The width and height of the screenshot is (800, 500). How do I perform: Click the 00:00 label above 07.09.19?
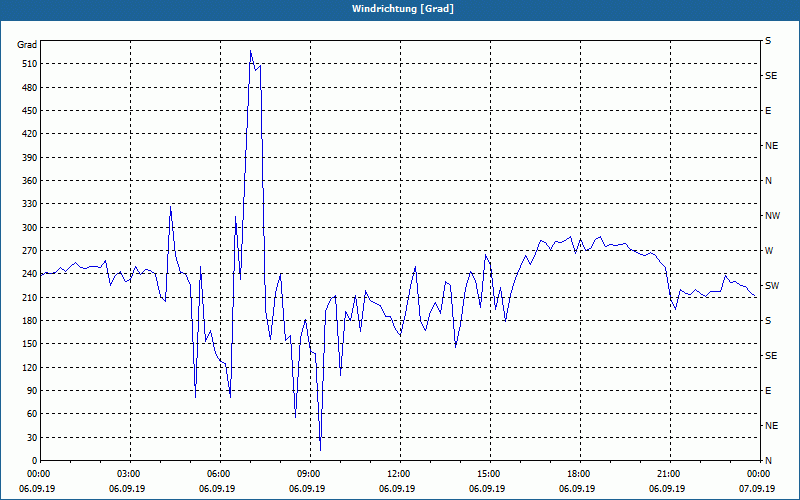pos(759,474)
